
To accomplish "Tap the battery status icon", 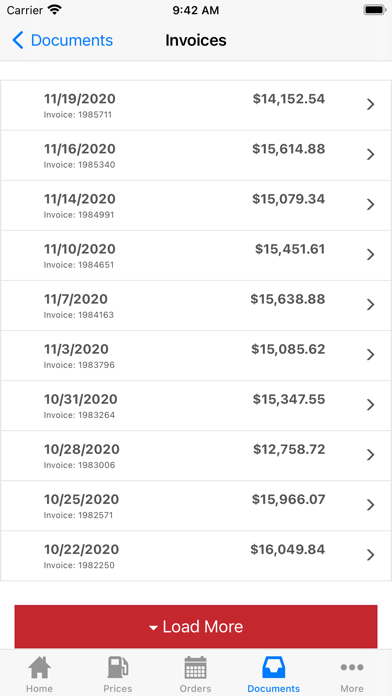I will point(375,10).
